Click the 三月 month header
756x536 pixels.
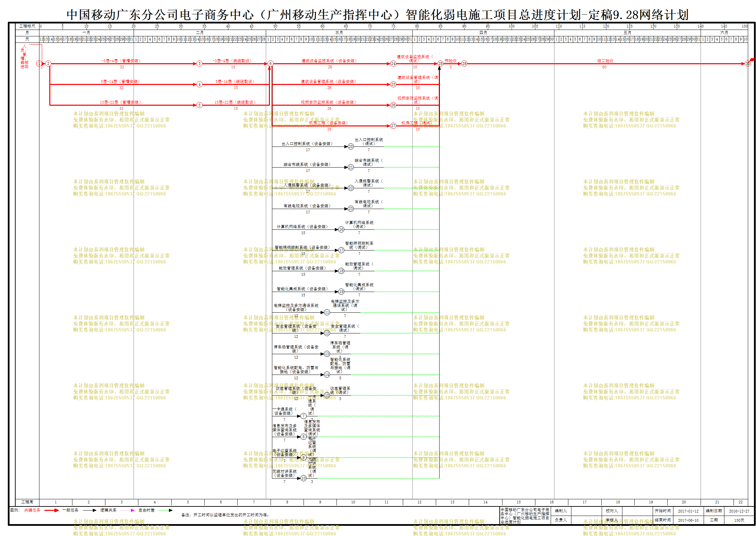tap(339, 33)
